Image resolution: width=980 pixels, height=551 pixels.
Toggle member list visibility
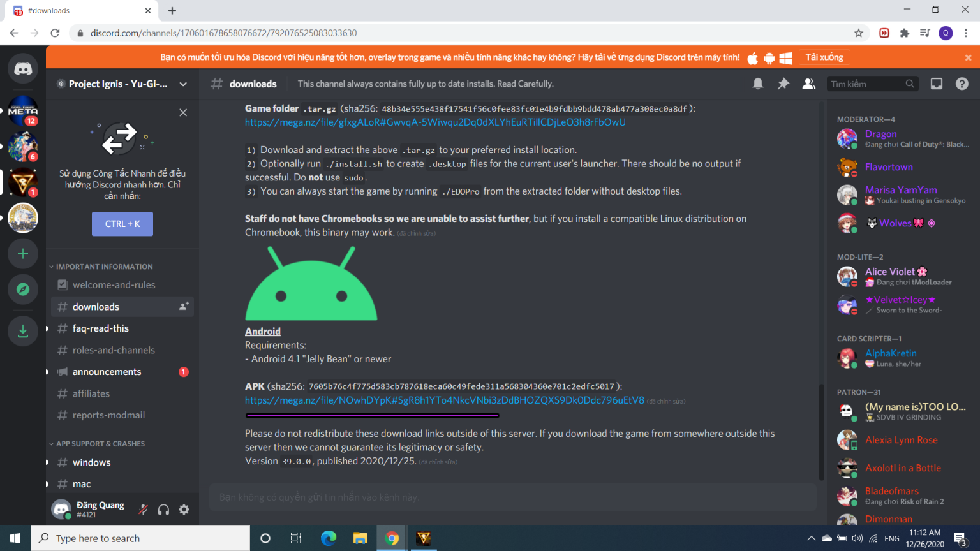point(809,84)
